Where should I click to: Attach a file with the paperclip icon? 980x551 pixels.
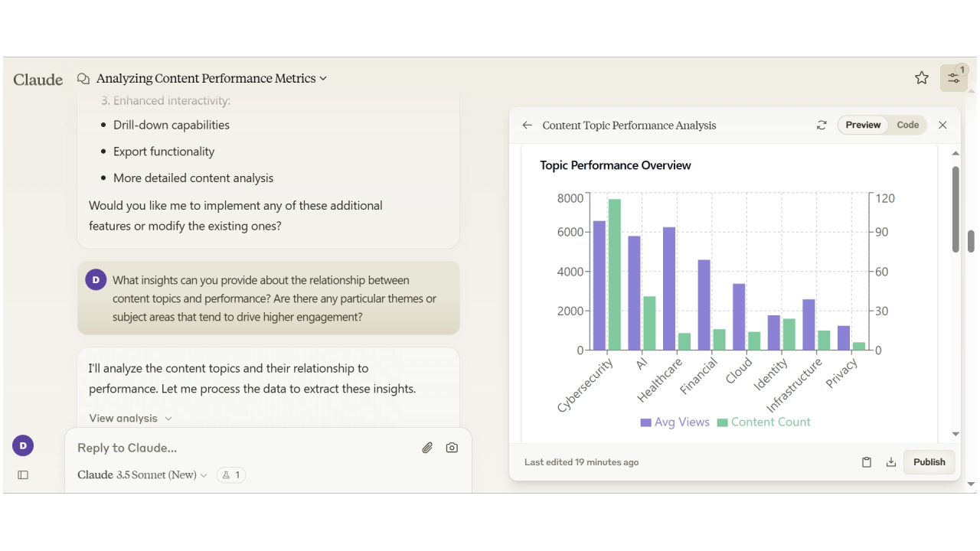(x=427, y=448)
